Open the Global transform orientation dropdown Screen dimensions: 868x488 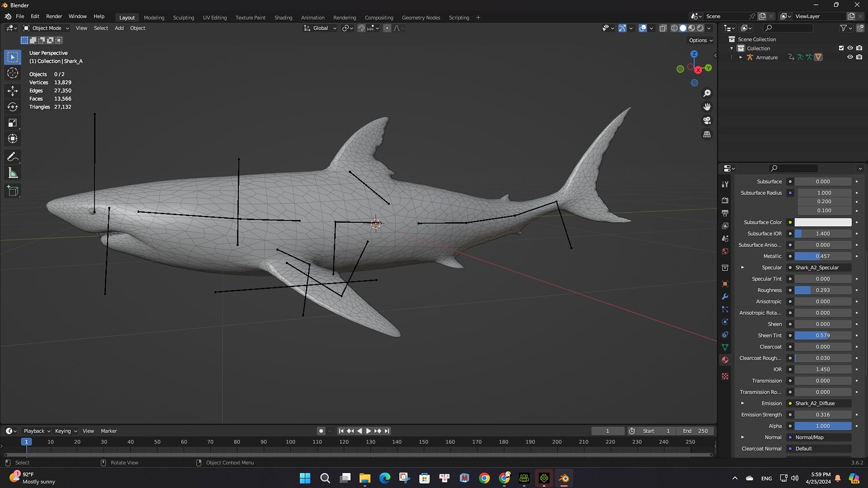coord(320,28)
